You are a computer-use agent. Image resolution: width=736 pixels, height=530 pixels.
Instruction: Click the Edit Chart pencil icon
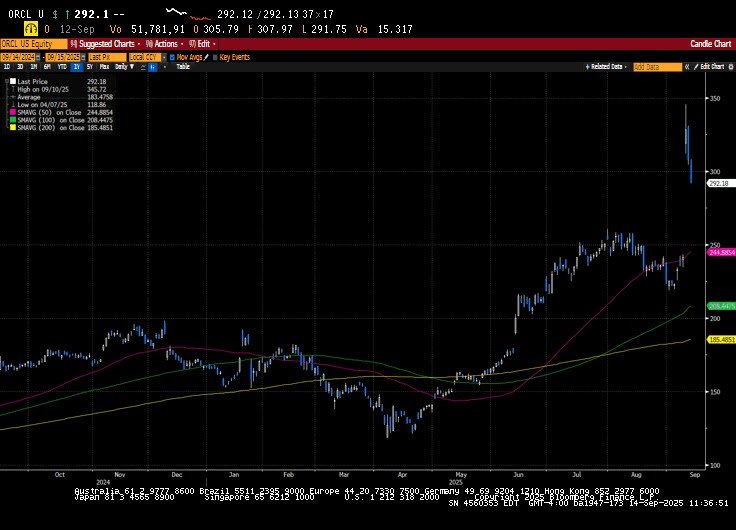[696, 66]
